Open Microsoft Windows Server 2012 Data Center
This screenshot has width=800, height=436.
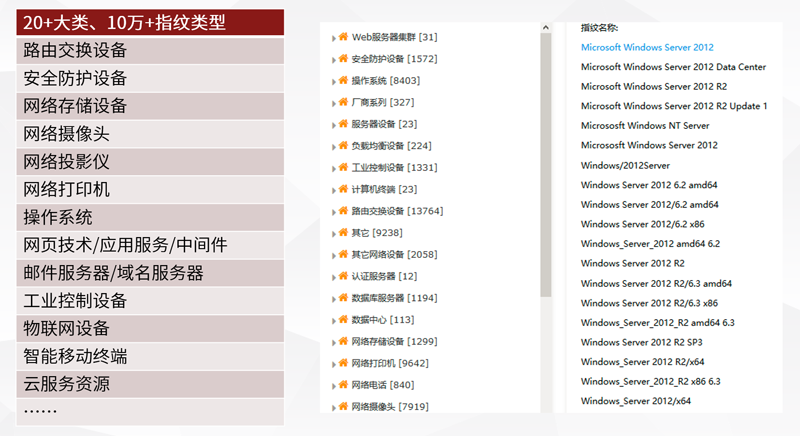point(673,67)
